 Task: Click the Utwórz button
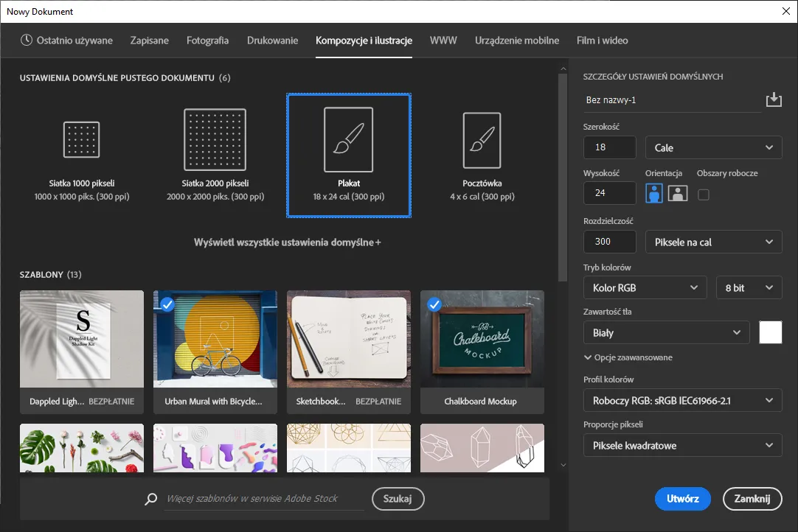(682, 499)
